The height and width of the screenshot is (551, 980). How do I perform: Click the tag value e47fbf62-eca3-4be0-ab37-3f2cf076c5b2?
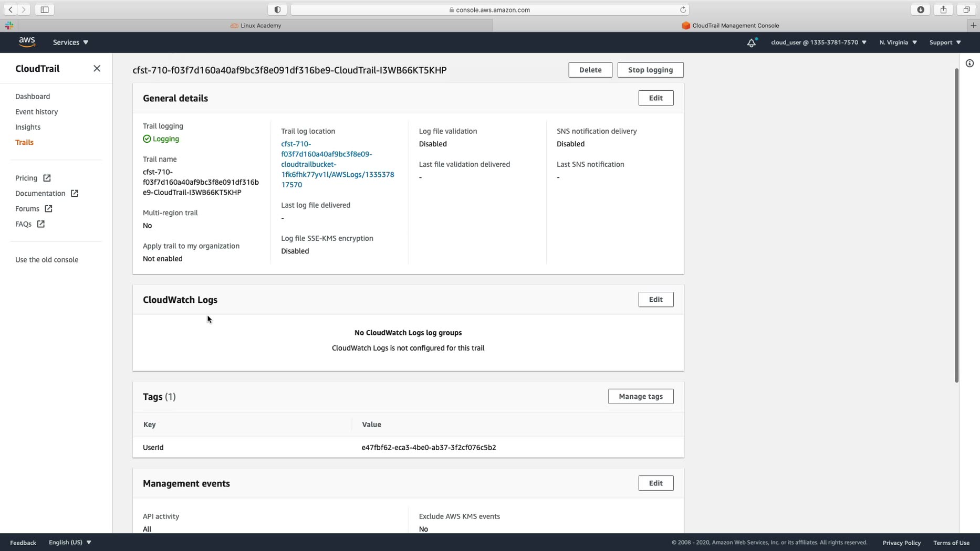tap(429, 448)
